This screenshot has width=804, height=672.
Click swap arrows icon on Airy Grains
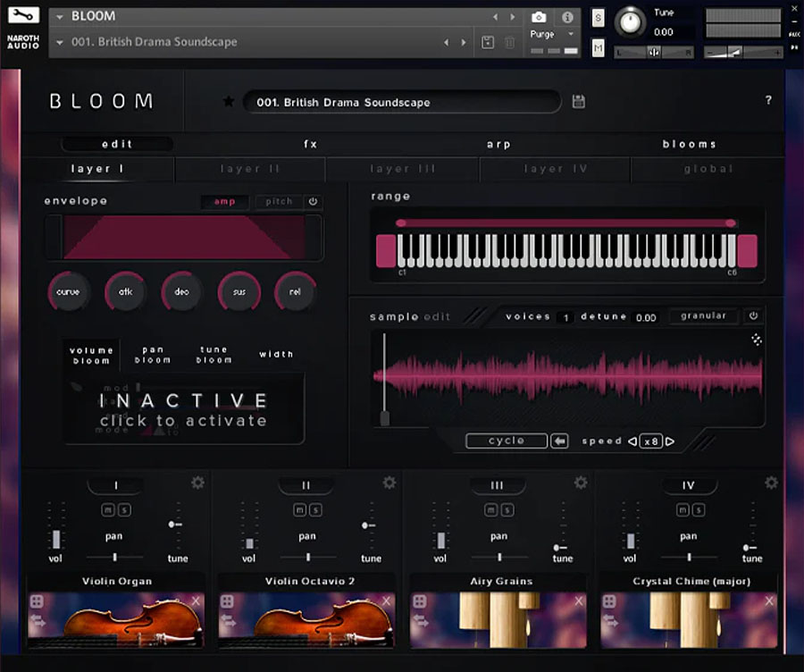pos(421,621)
